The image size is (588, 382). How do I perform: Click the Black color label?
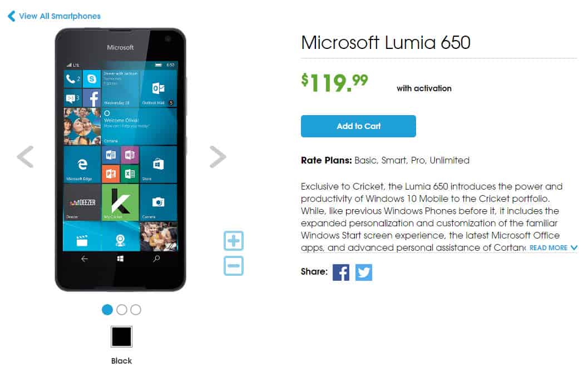121,361
